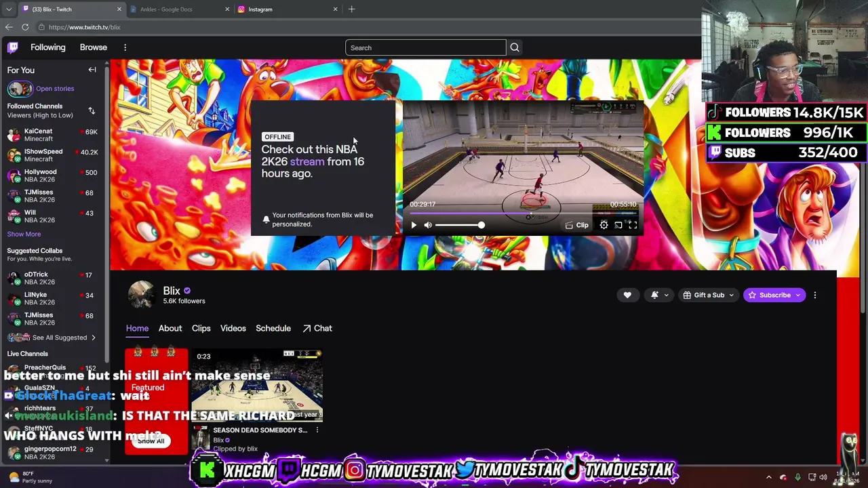Play the 0:23 featured clip thumbnail
The image size is (868, 488).
click(257, 386)
